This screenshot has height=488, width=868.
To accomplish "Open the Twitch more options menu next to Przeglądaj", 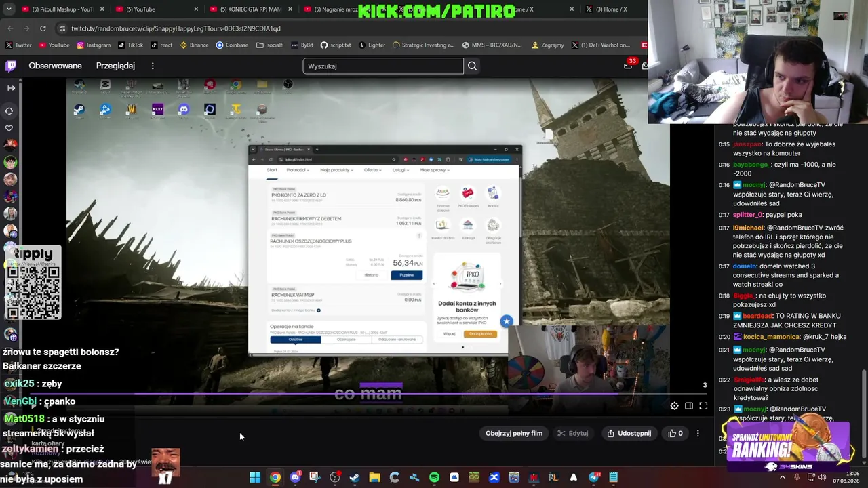I will point(153,66).
